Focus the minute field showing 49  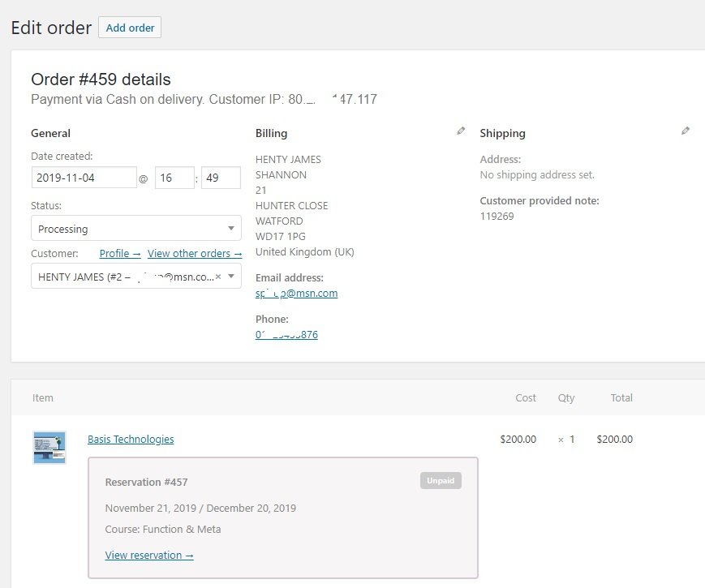pos(221,178)
